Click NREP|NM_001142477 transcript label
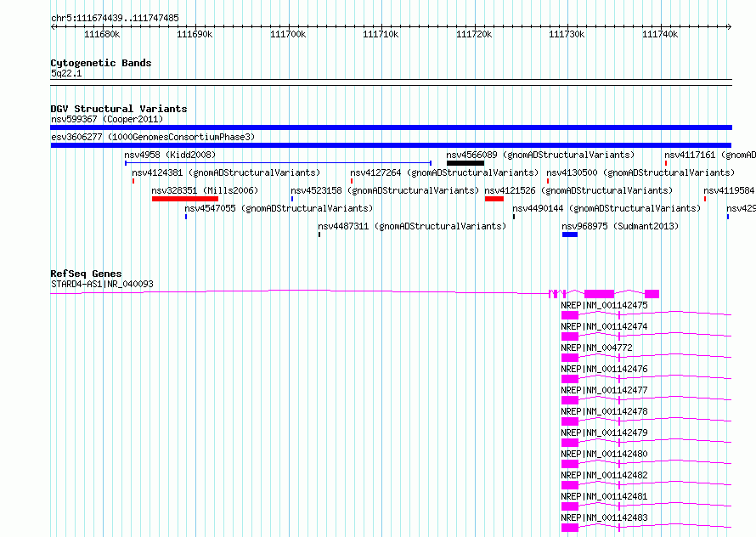756x537 pixels. pos(604,390)
